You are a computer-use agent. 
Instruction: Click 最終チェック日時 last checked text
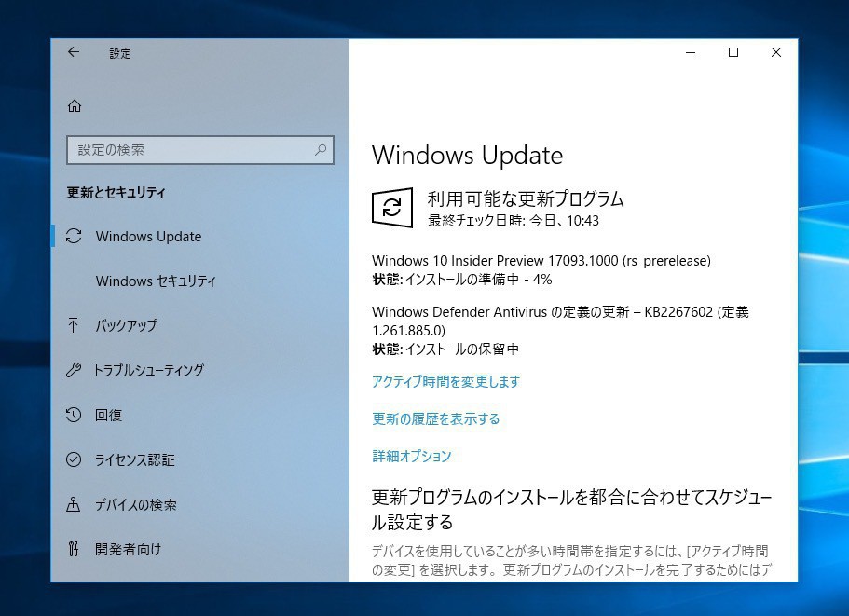[x=514, y=221]
